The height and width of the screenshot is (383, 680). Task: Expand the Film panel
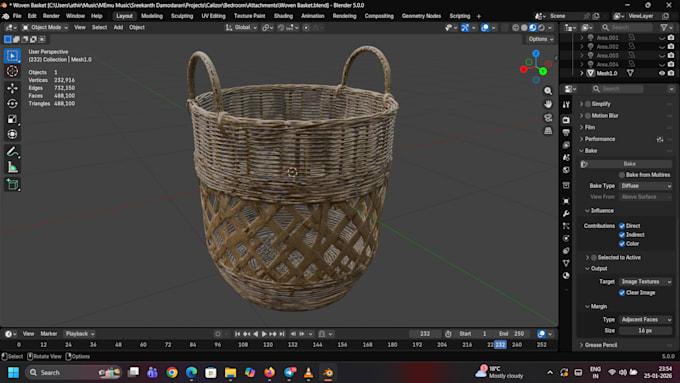click(x=589, y=128)
